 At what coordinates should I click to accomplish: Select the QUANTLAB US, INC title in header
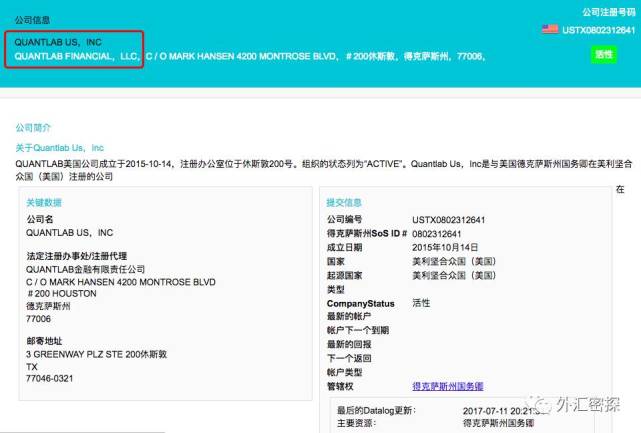(x=58, y=42)
